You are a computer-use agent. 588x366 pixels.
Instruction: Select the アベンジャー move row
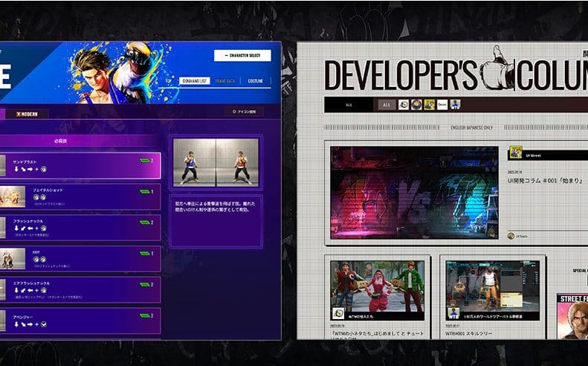coord(80,321)
